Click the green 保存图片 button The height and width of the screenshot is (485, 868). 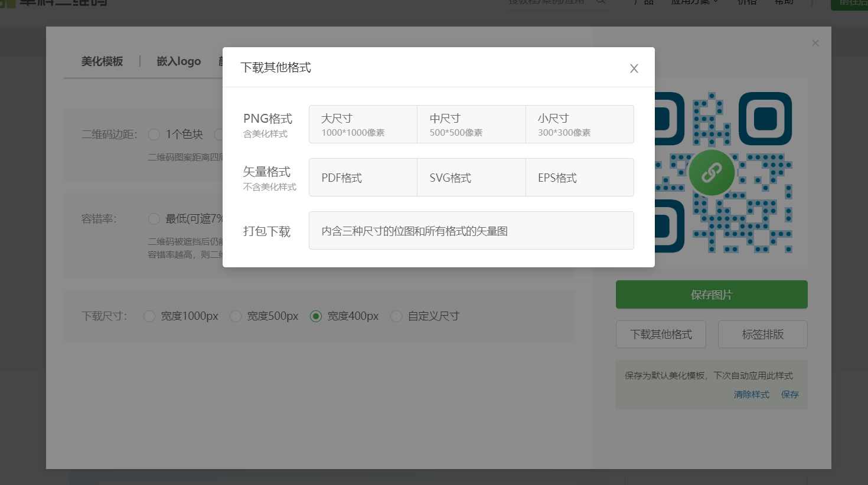712,294
